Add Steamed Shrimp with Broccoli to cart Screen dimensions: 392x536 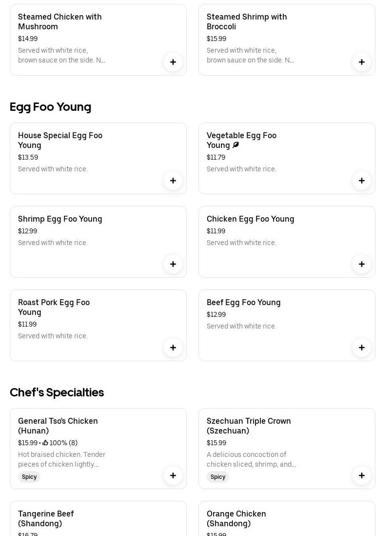[362, 62]
